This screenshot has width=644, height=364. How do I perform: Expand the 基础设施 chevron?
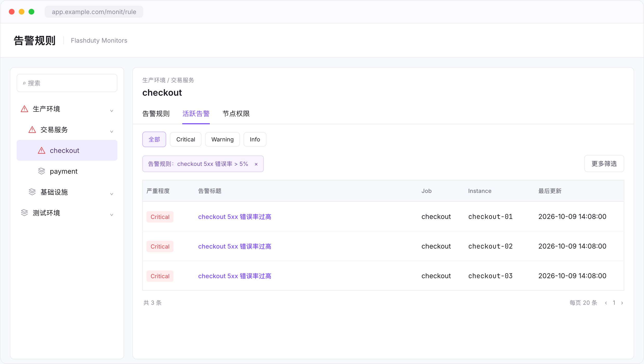pyautogui.click(x=112, y=193)
